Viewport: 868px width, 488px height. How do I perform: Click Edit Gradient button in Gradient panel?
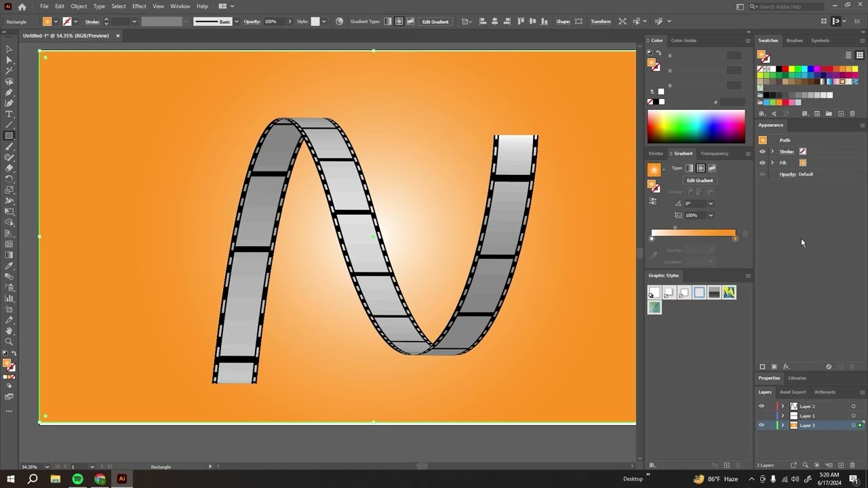pos(700,180)
